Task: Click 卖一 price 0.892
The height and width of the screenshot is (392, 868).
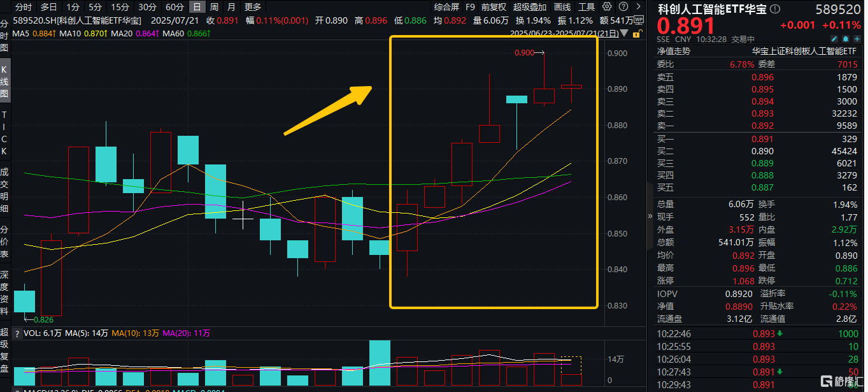Action: pos(763,126)
